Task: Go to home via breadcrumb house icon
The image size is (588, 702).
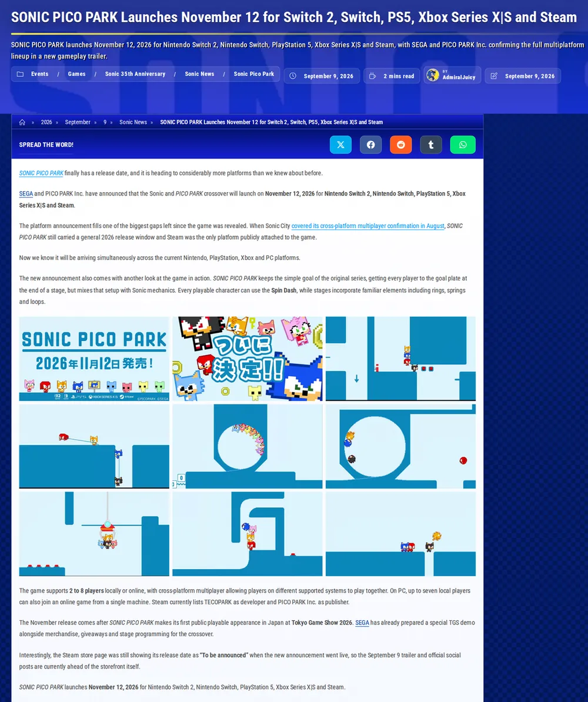Action: click(x=22, y=122)
